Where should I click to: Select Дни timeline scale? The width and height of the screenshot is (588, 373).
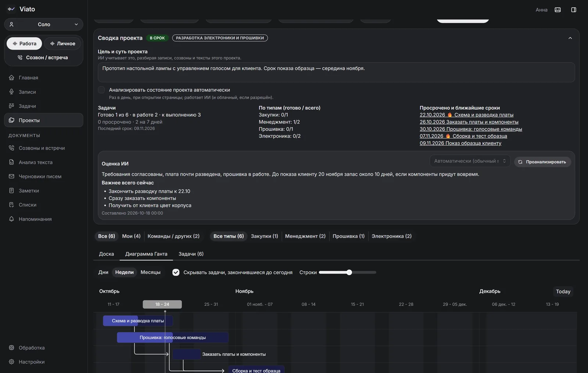coord(103,272)
